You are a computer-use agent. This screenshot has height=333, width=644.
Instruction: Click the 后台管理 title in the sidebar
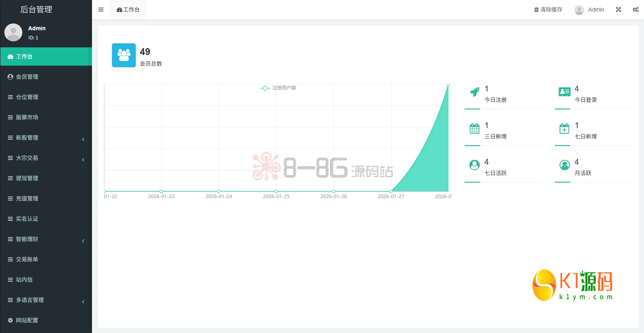(x=36, y=10)
